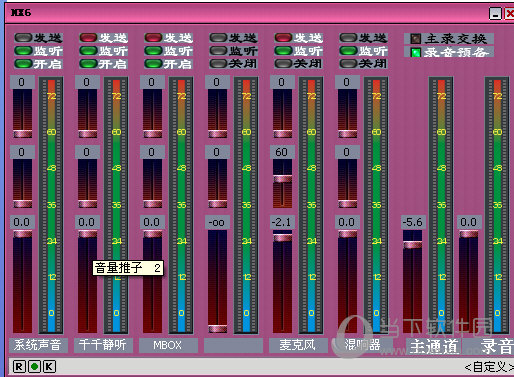Click the K button in bottom bar

pos(49,367)
